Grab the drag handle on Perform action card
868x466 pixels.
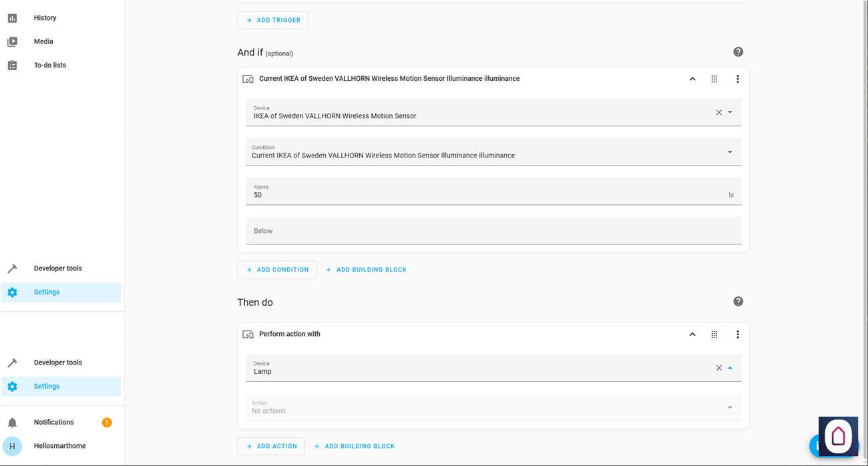(714, 334)
